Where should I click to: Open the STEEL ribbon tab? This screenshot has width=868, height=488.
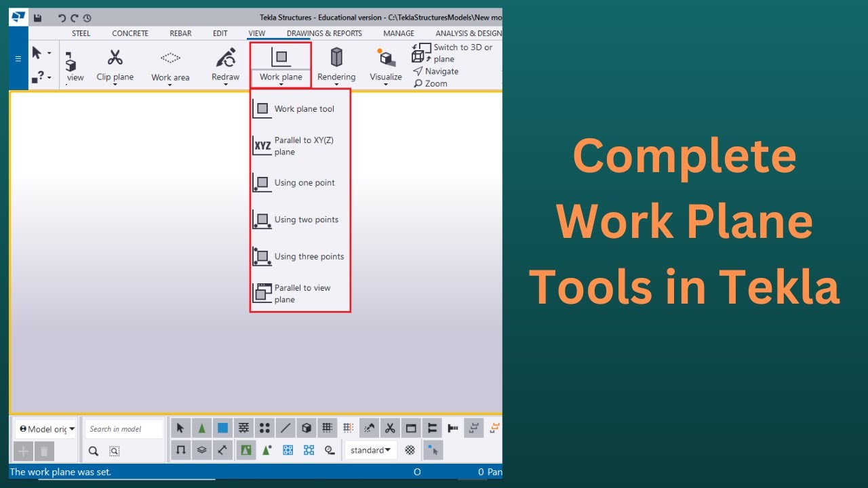(81, 33)
